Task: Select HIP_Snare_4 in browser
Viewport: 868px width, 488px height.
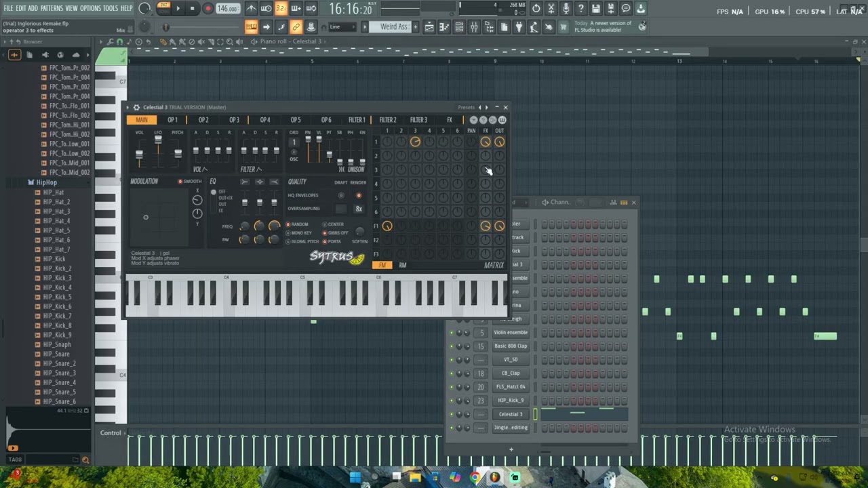Action: pos(59,382)
